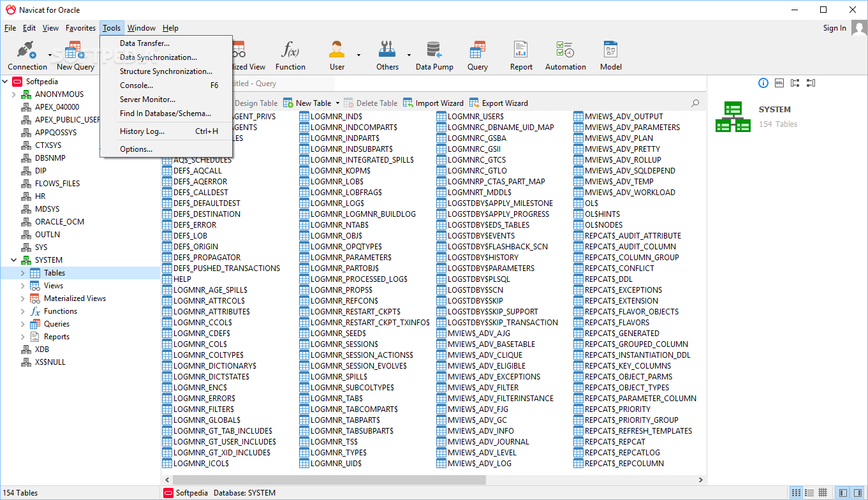
Task: Toggle the left navigation pane visibility
Action: [x=843, y=492]
